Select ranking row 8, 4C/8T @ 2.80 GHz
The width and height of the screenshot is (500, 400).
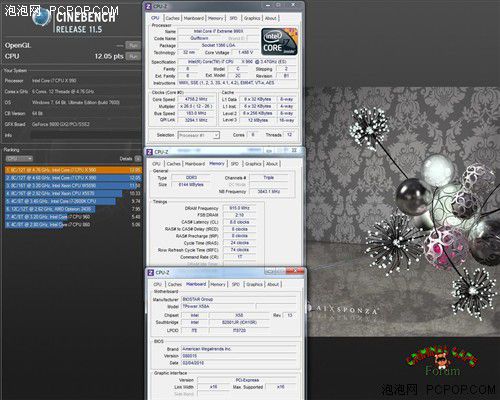[73, 225]
